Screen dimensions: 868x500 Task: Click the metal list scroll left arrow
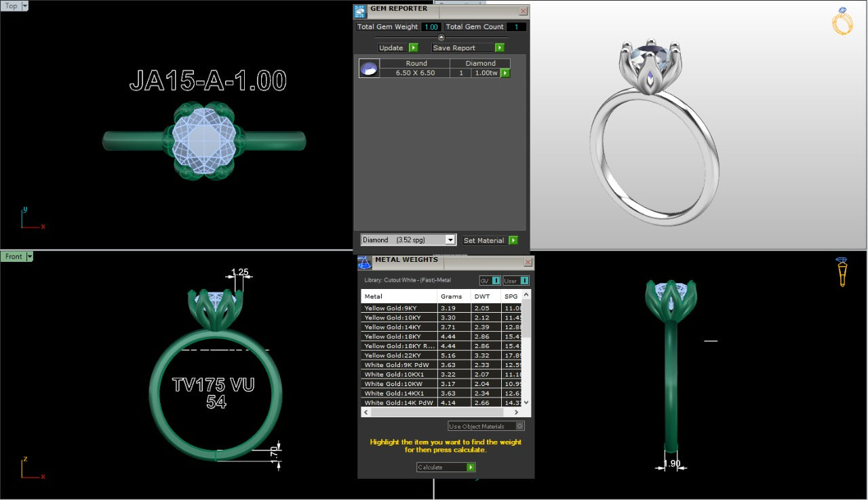[366, 412]
